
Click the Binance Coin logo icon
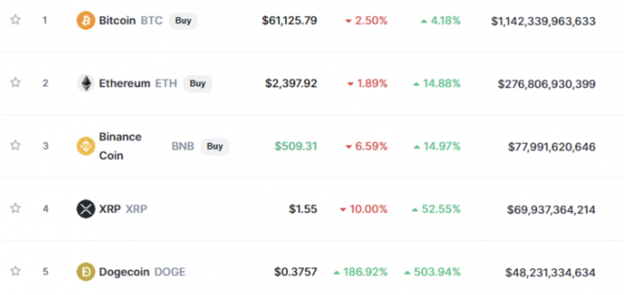coord(85,146)
